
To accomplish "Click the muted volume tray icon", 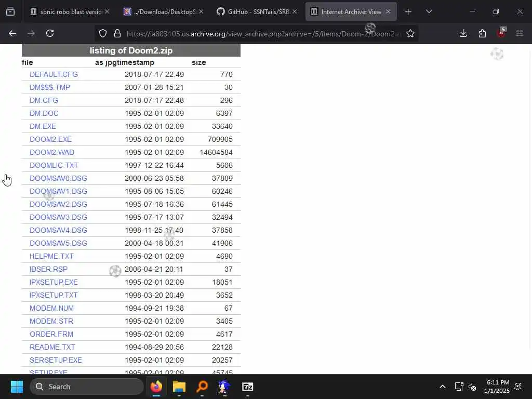I will pyautogui.click(x=472, y=387).
